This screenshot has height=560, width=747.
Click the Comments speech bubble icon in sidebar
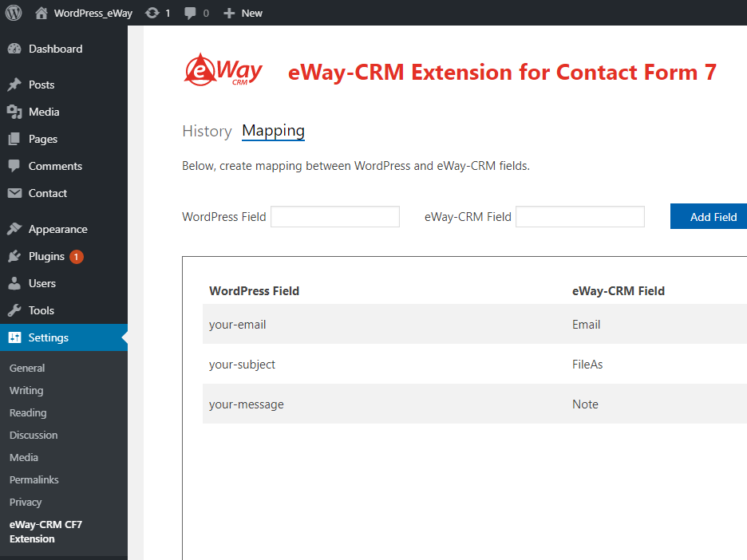tap(14, 166)
